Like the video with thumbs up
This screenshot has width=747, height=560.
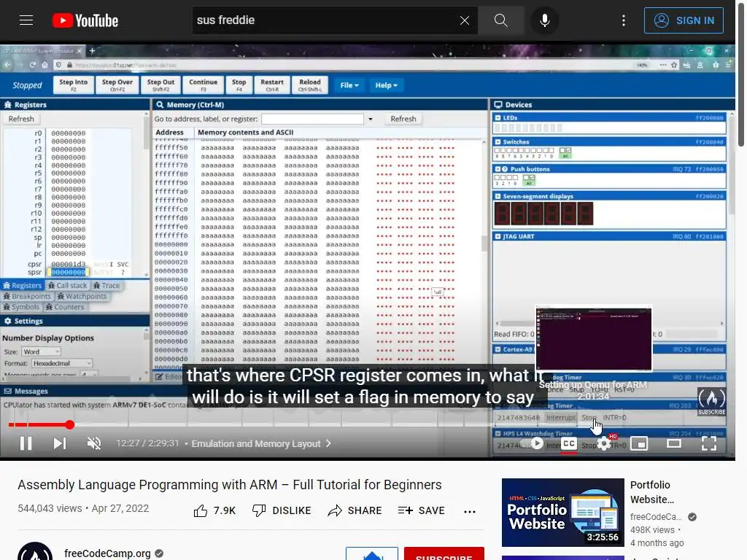point(214,510)
